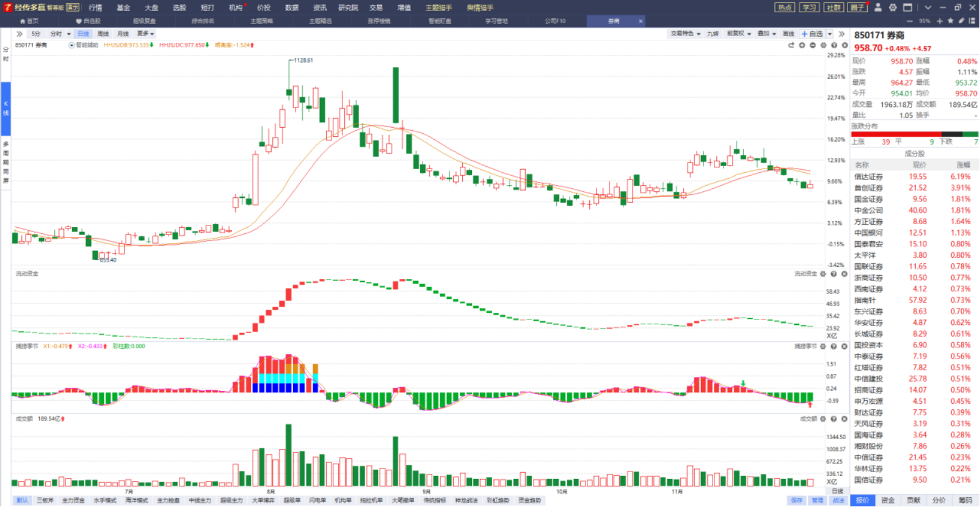The image size is (980, 507).
Task: Open 流动资金 panel settings gear
Action: (x=823, y=274)
